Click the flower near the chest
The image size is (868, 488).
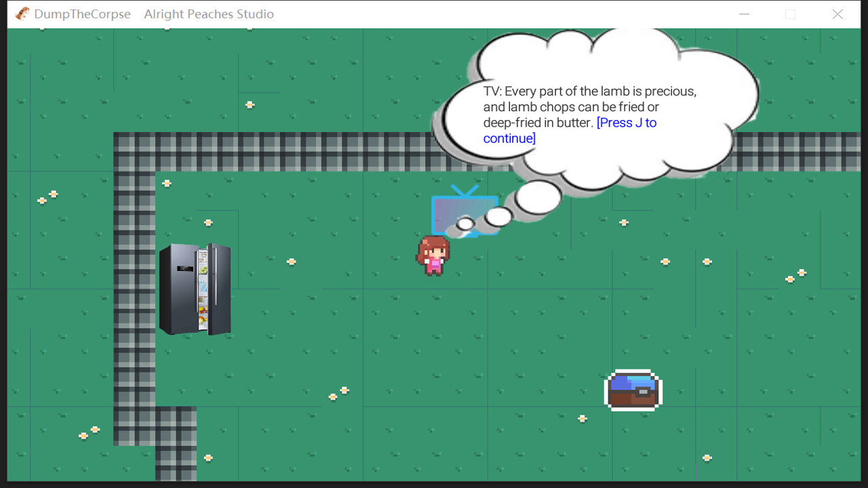pos(582,418)
